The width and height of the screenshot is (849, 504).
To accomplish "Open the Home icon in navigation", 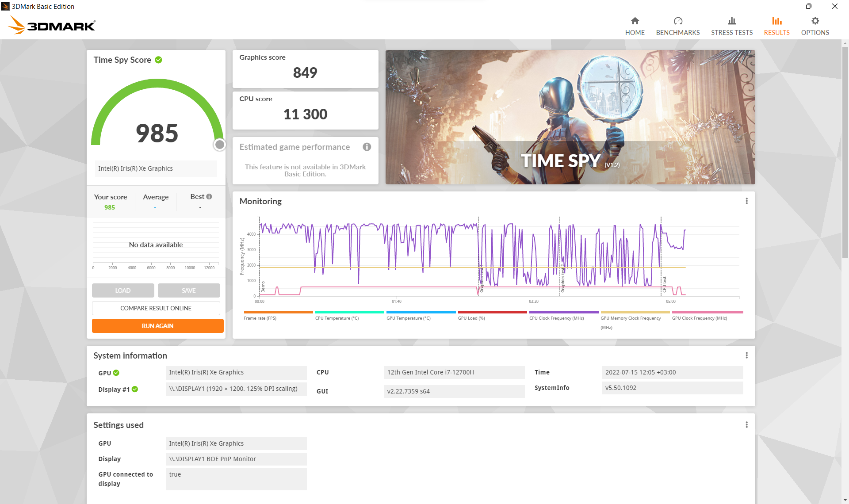I will [x=635, y=21].
